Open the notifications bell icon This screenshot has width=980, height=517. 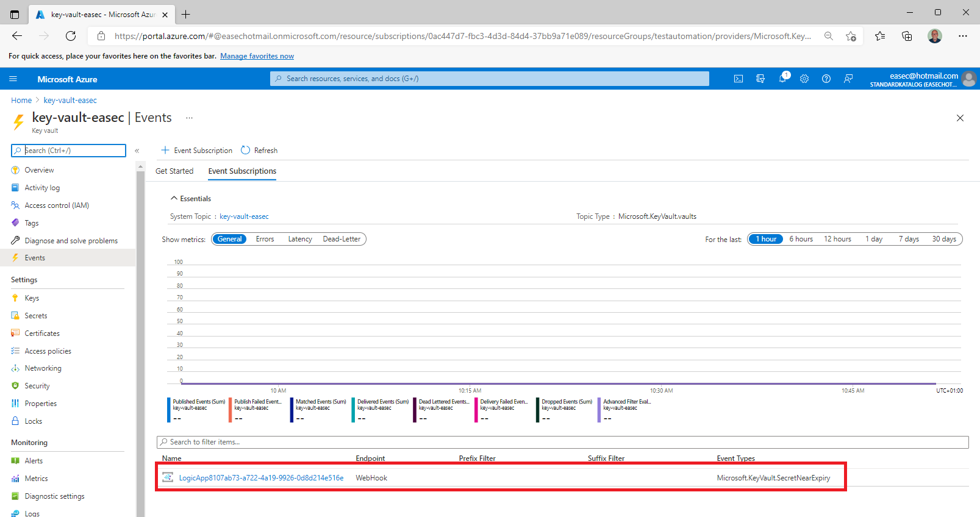click(782, 79)
